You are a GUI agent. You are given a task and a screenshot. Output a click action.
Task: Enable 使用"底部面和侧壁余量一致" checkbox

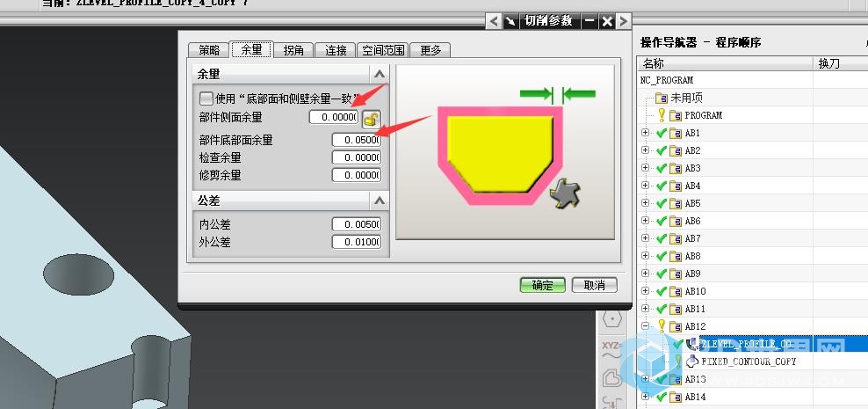(x=206, y=99)
